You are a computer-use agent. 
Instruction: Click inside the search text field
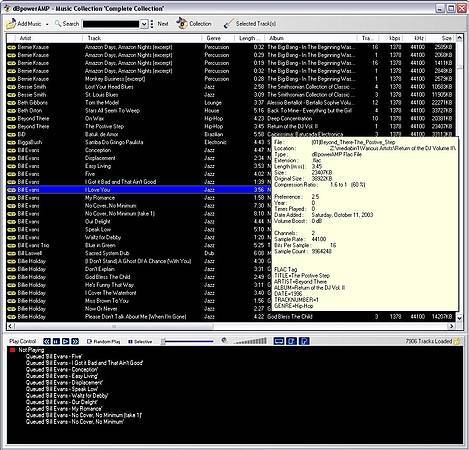point(111,24)
